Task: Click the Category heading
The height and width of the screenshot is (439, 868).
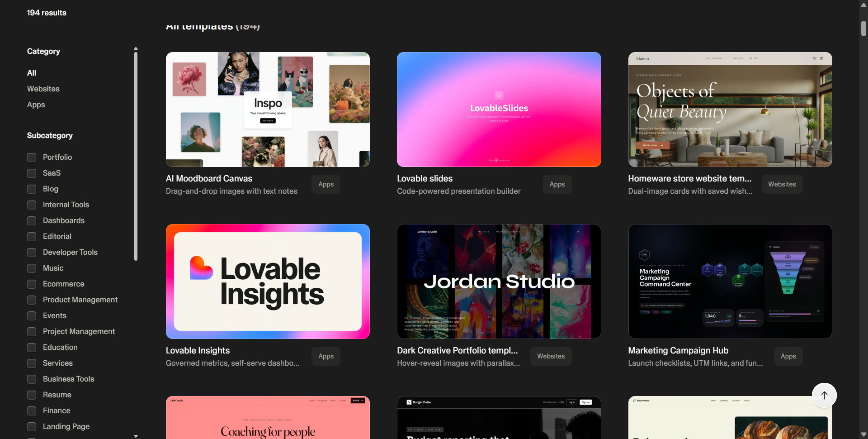Action: (43, 51)
